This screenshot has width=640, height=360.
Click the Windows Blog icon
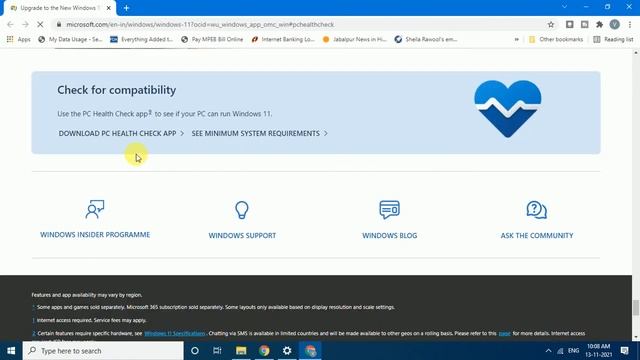point(389,209)
